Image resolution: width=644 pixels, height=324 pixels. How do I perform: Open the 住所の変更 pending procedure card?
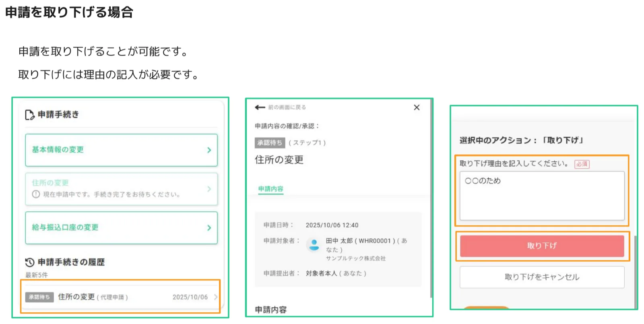121,189
